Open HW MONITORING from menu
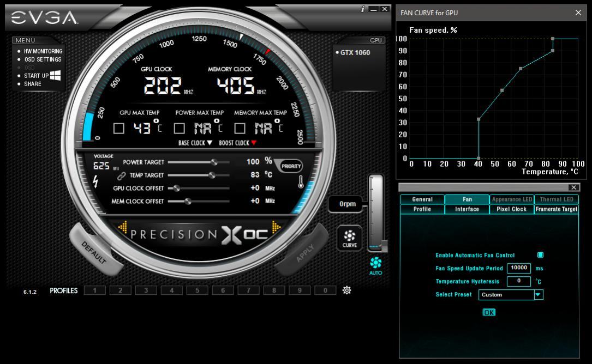Image resolution: width=592 pixels, height=364 pixels. pos(43,51)
